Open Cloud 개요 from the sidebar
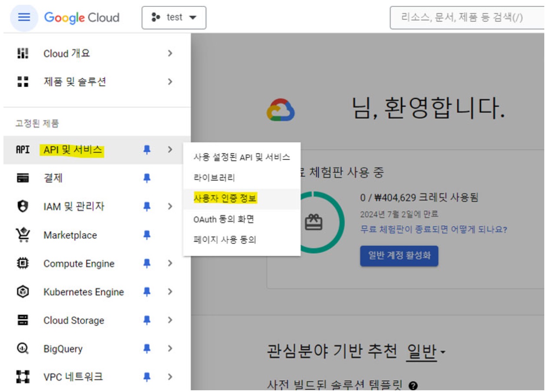The width and height of the screenshot is (546, 392). click(97, 53)
